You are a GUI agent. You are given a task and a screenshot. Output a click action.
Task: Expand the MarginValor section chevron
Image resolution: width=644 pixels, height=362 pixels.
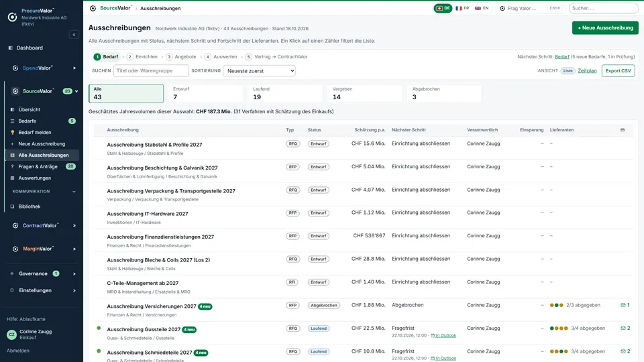point(74,249)
